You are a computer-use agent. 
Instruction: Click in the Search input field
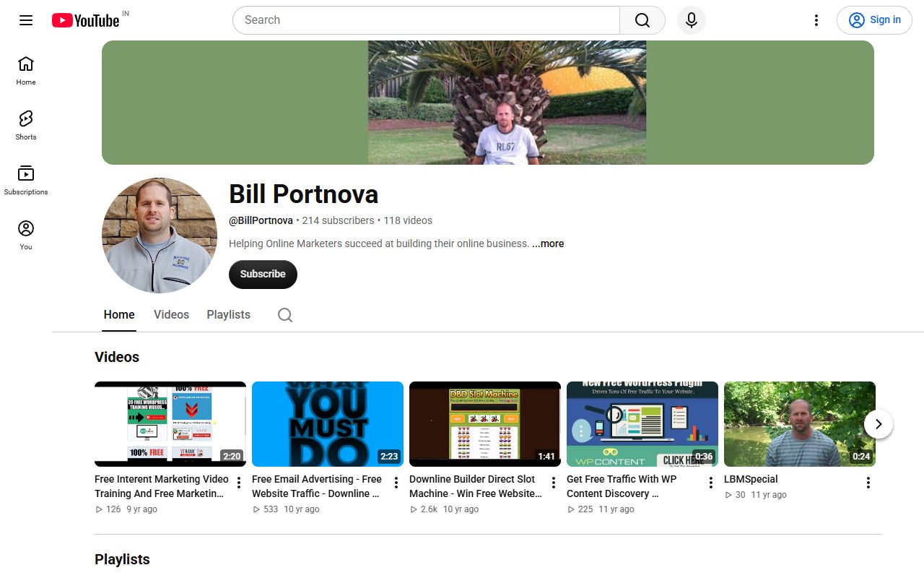coord(426,20)
